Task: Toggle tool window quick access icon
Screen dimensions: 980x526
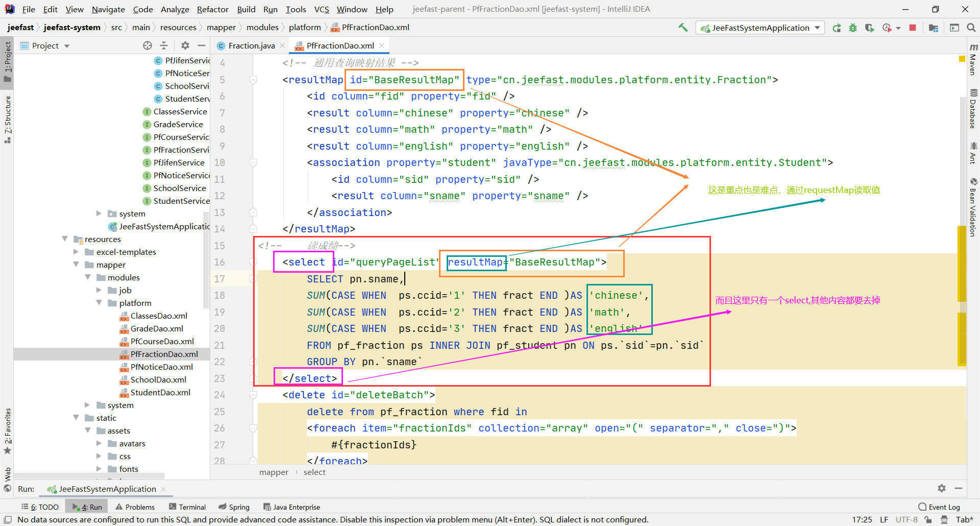Action: coord(8,520)
